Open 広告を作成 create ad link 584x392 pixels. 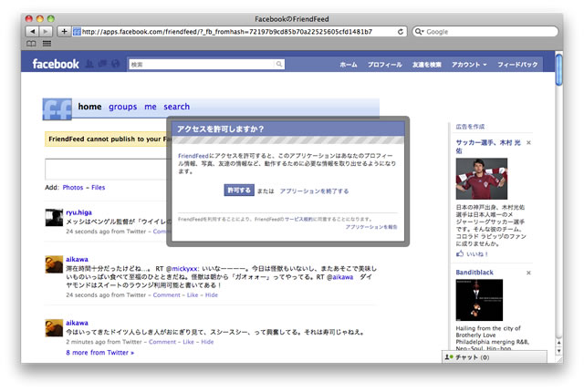pyautogui.click(x=470, y=127)
